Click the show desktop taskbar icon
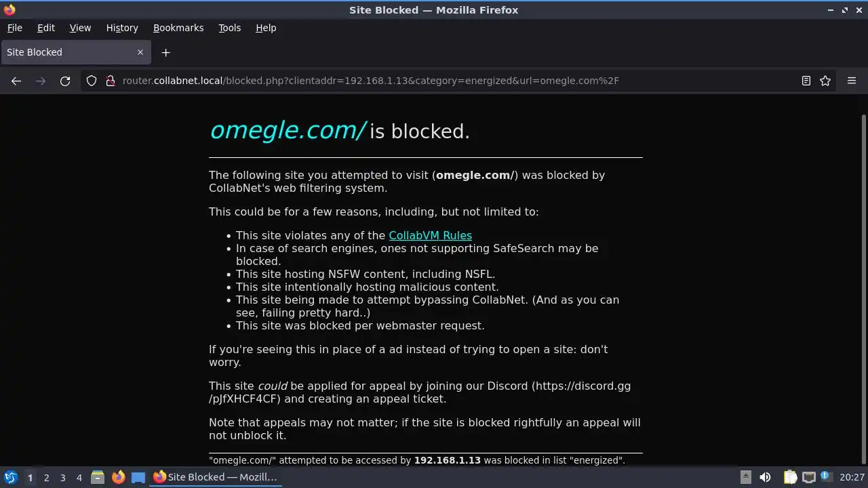Viewport: 868px width, 488px height. pyautogui.click(x=138, y=477)
